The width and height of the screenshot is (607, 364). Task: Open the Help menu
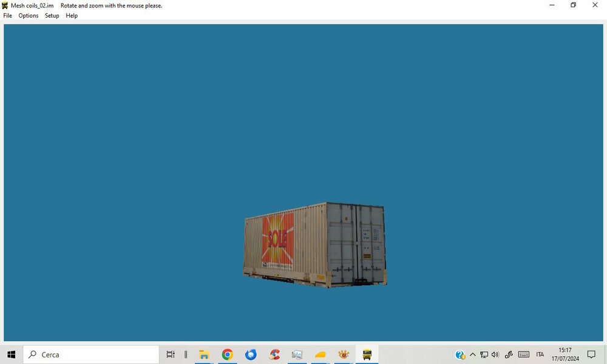point(72,16)
